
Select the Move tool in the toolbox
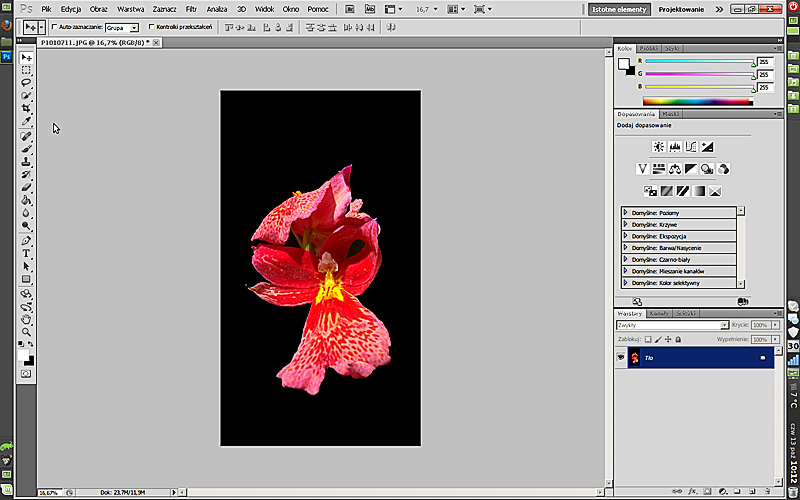[27, 58]
